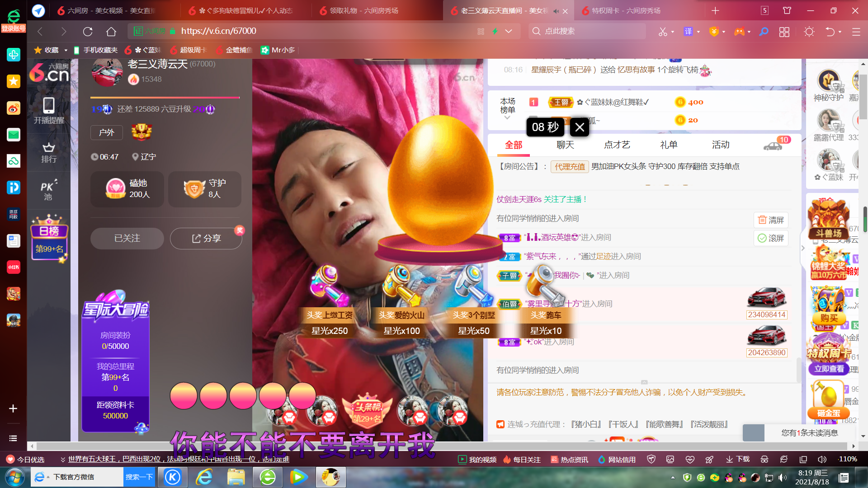Click the scissors screenshot tool icon
The image size is (868, 488).
click(663, 32)
